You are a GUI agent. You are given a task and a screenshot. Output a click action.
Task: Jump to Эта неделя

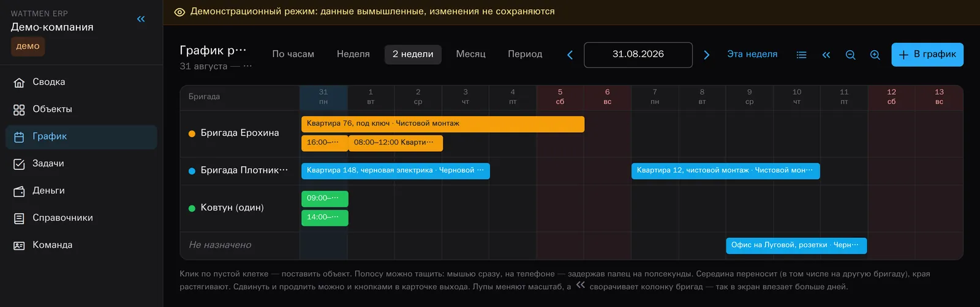point(752,54)
